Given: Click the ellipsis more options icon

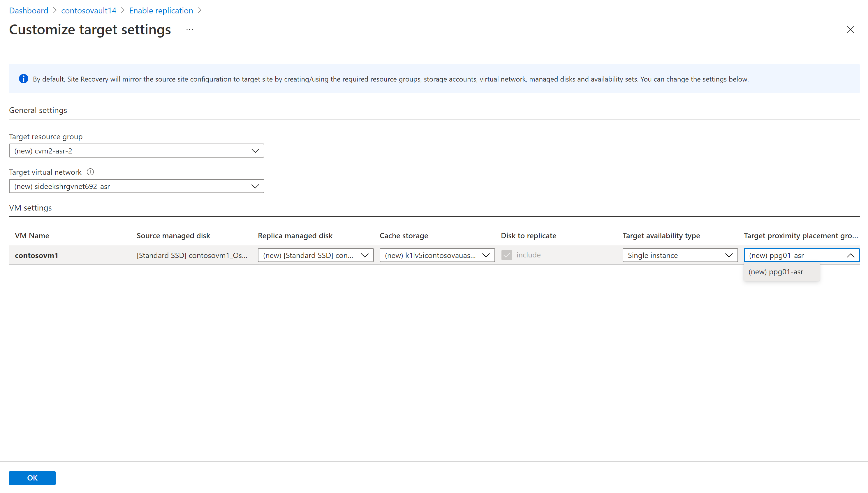Looking at the screenshot, I should (189, 30).
